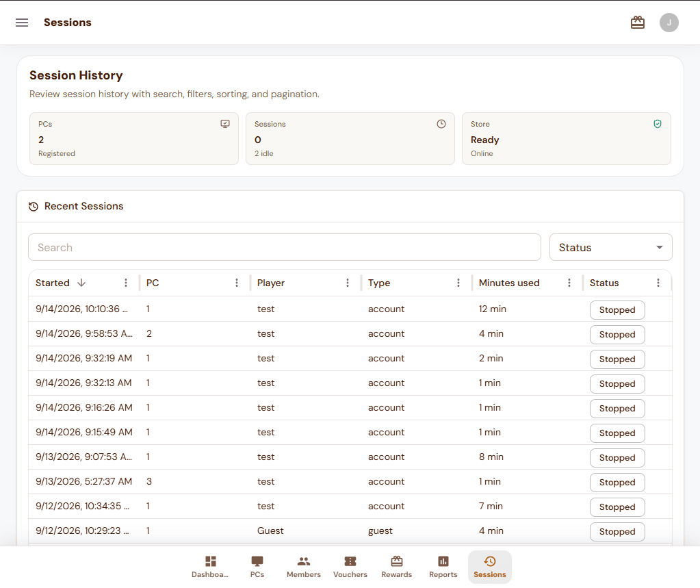Viewport: 700px width, 588px height.
Task: Navigate to the Vouchers tab
Action: (x=350, y=567)
